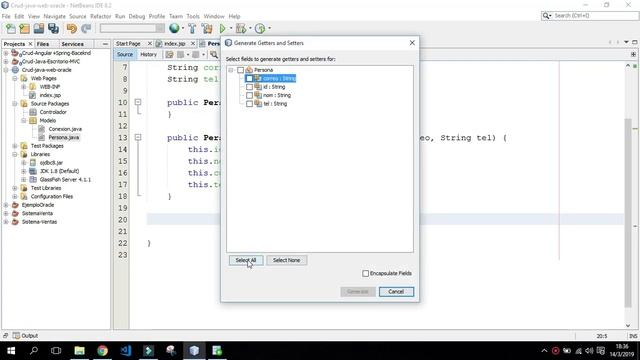This screenshot has height=360, width=640.
Task: Click the Open Project toolbar icon
Action: tap(39, 29)
